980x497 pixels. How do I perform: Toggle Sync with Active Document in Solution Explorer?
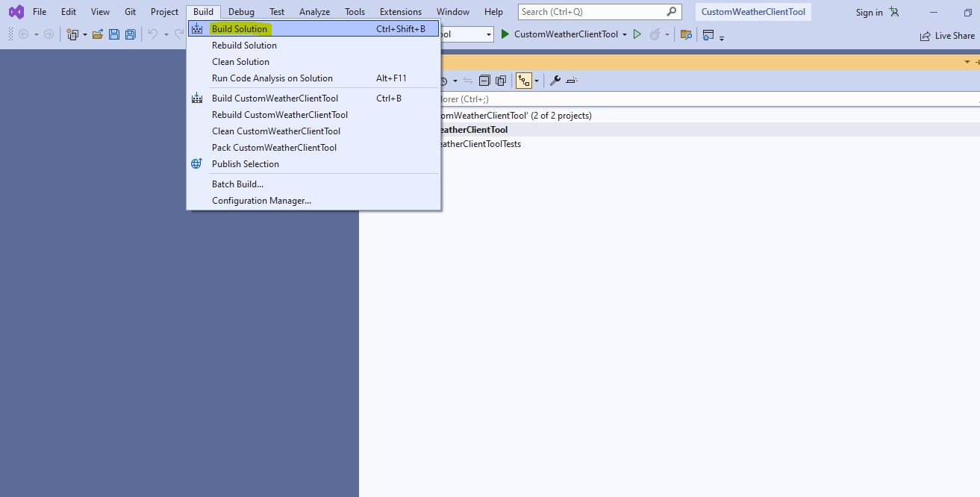click(x=467, y=80)
